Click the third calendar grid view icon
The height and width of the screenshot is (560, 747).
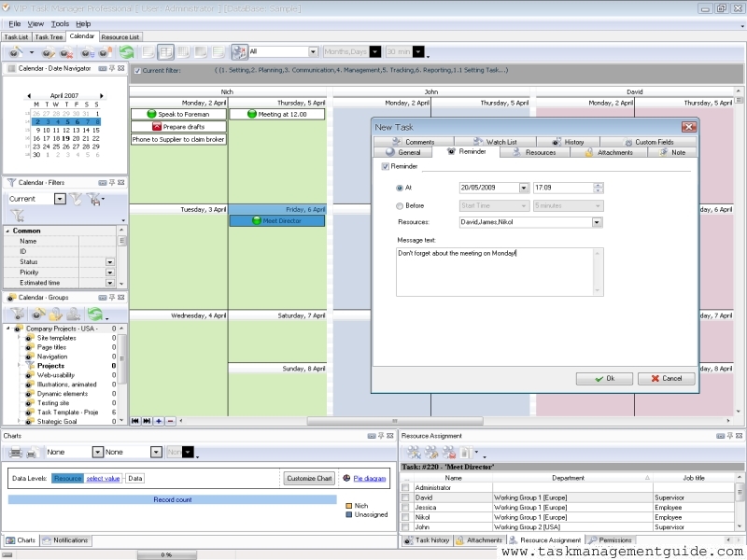(x=183, y=52)
